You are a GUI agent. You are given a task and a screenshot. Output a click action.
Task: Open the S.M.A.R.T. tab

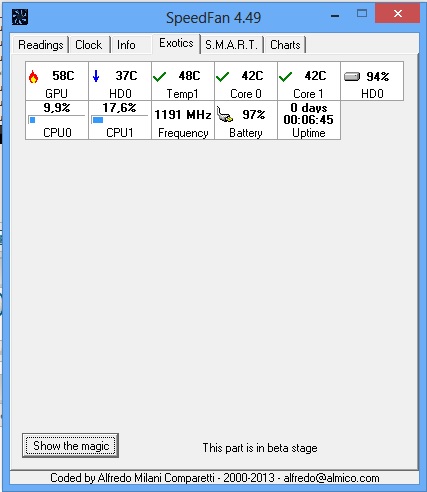pyautogui.click(x=232, y=45)
